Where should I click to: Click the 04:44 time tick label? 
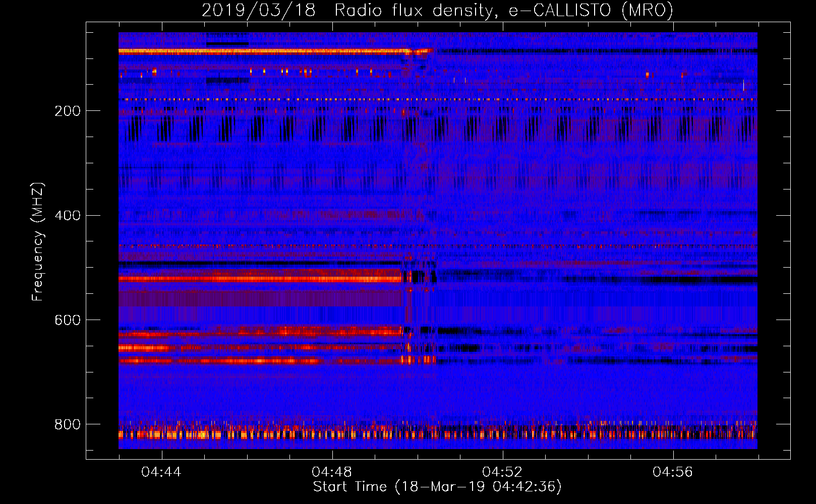[161, 472]
